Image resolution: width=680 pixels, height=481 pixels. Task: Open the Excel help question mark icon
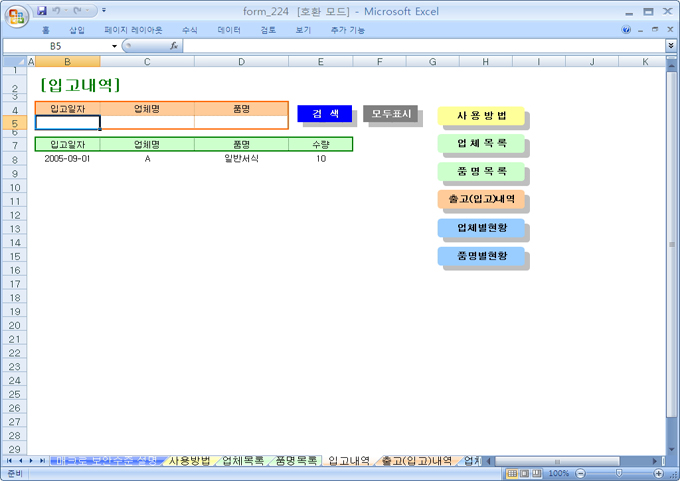pyautogui.click(x=627, y=30)
